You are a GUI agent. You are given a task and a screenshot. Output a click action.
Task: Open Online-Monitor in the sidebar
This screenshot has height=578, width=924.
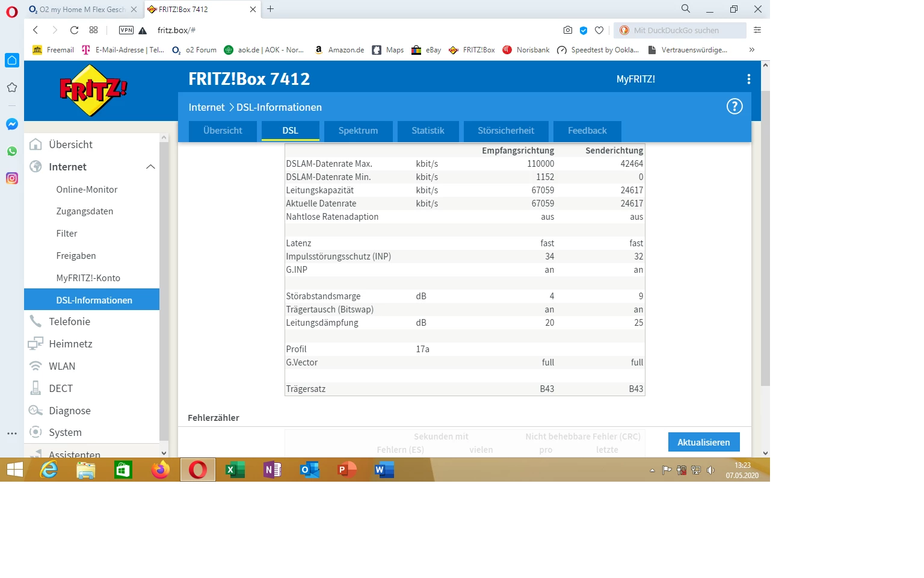pyautogui.click(x=87, y=189)
